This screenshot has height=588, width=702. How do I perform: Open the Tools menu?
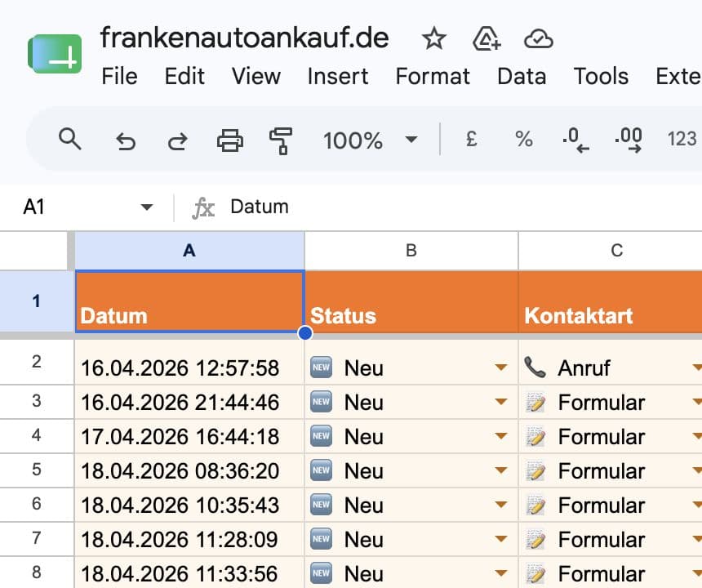point(602,76)
